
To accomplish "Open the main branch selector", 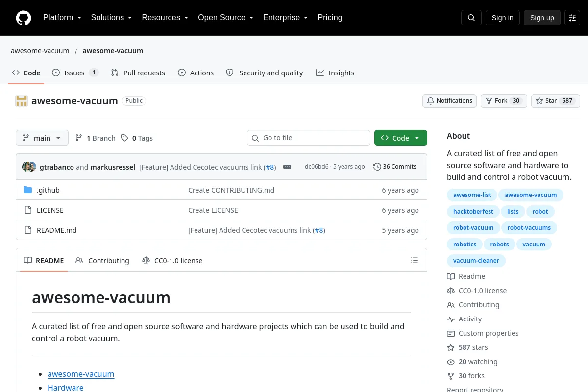I will pos(42,138).
